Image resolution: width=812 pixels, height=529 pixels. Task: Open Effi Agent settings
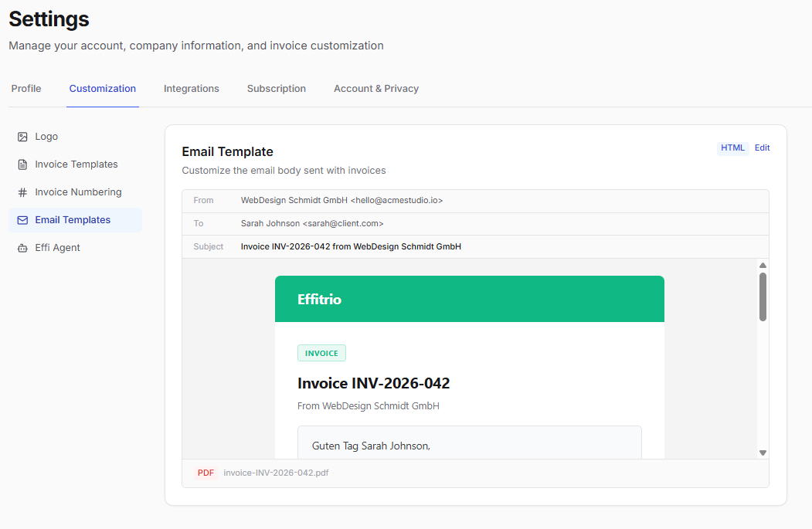click(75, 248)
